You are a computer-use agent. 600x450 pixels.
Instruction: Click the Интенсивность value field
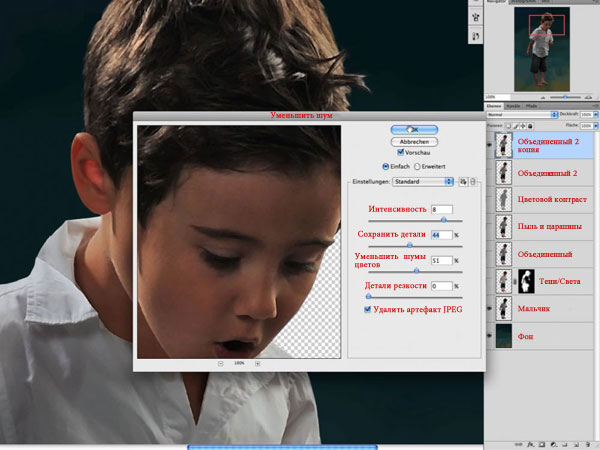coord(442,209)
